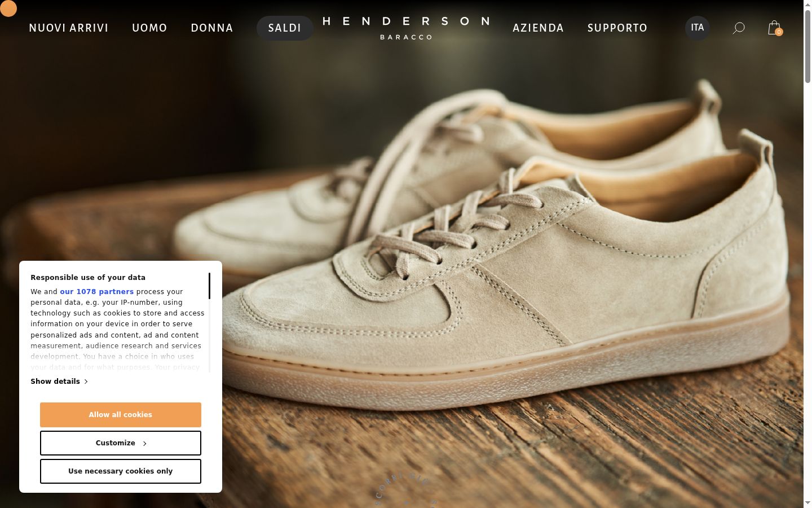Follow the 'our 1078 partners' link
Screen dimensions: 812x508
[x=97, y=292]
